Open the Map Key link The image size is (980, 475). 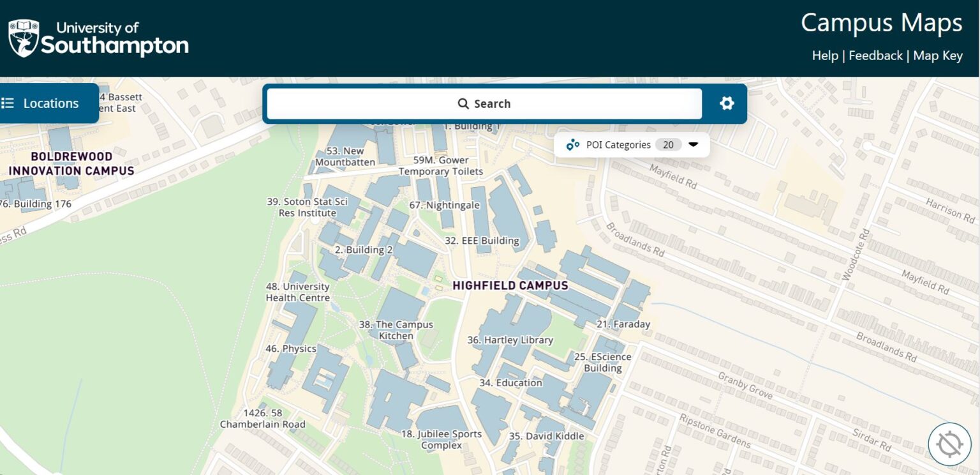(937, 56)
